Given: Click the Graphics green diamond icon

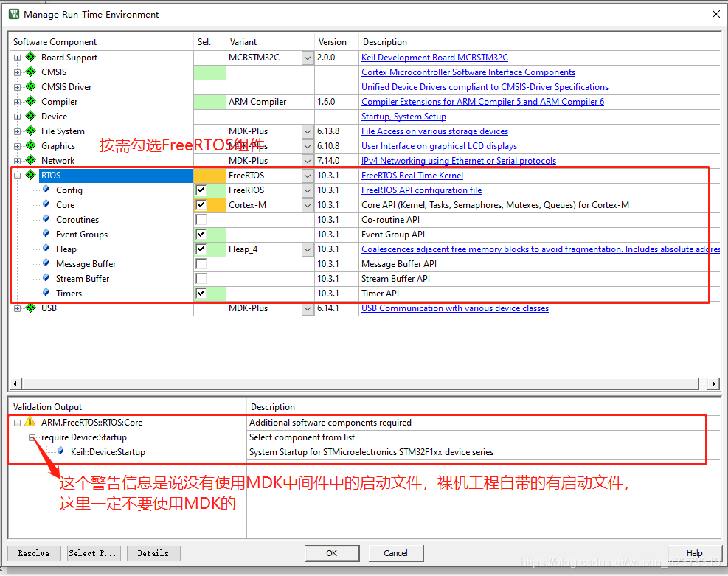Looking at the screenshot, I should pos(31,146).
